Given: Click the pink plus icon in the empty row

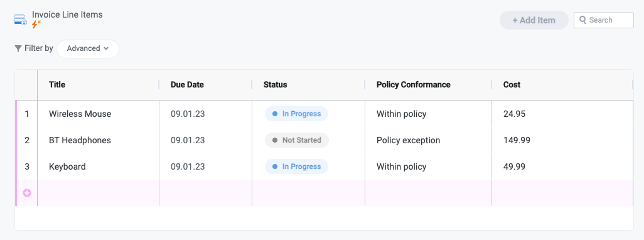Looking at the screenshot, I should click(27, 193).
